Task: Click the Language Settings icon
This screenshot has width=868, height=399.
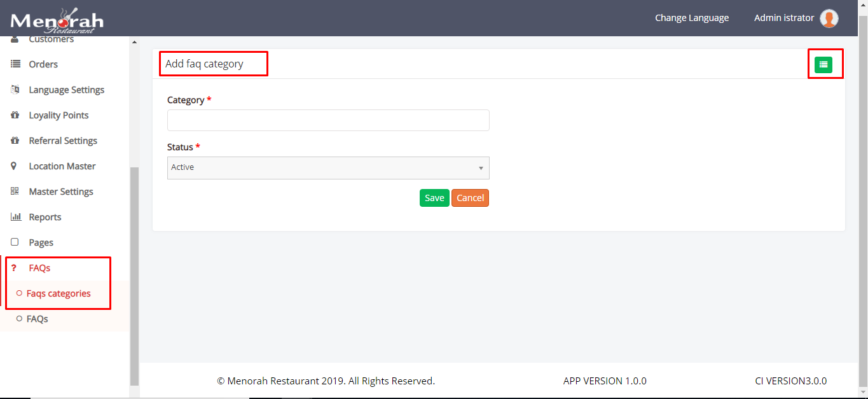Action: pos(15,90)
